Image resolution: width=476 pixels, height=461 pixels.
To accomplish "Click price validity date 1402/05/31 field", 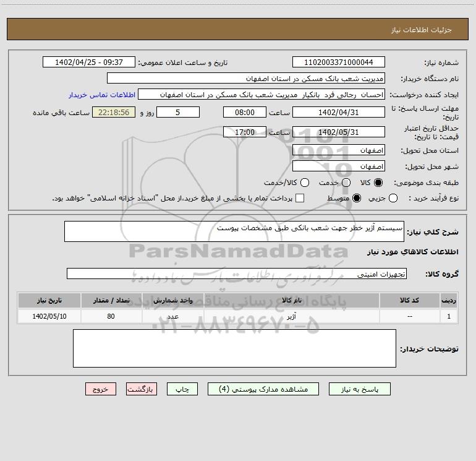I will pos(339,132).
